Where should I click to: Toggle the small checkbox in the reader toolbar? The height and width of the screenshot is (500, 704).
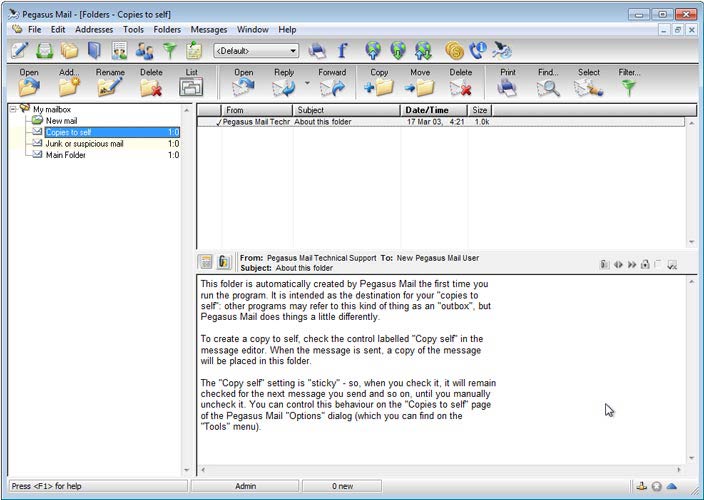(658, 264)
